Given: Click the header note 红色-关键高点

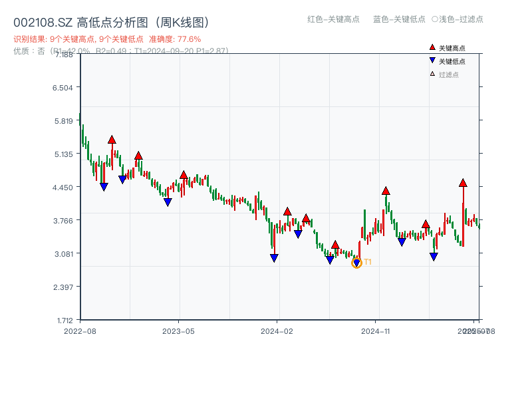Looking at the screenshot, I should coord(333,19).
